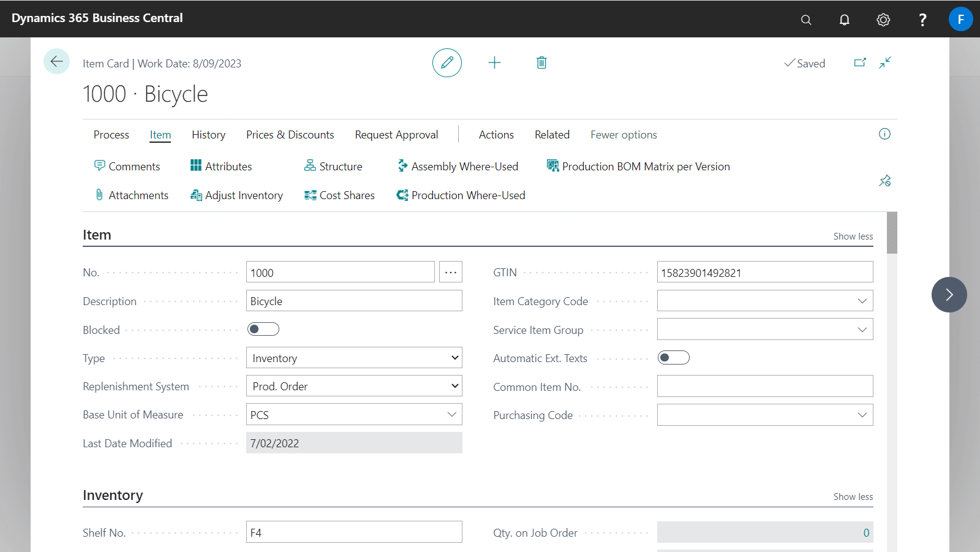Image resolution: width=980 pixels, height=552 pixels.
Task: Click the Last Date Modified value
Action: [x=354, y=443]
